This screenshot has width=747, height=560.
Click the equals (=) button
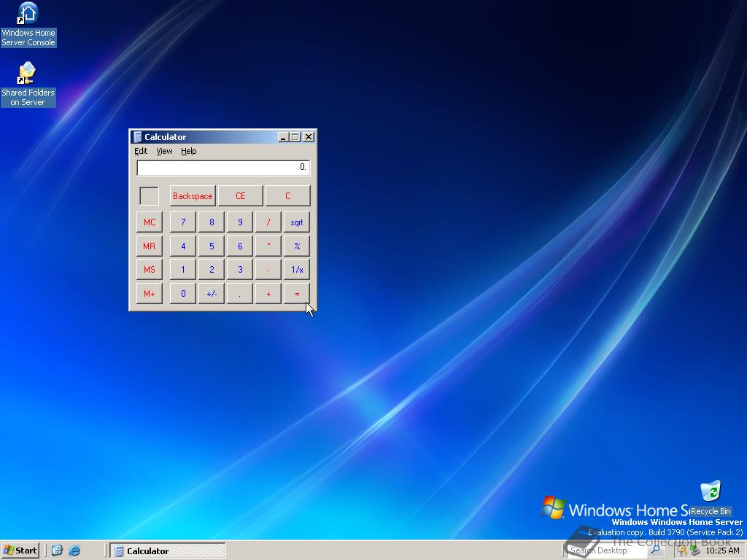(297, 293)
